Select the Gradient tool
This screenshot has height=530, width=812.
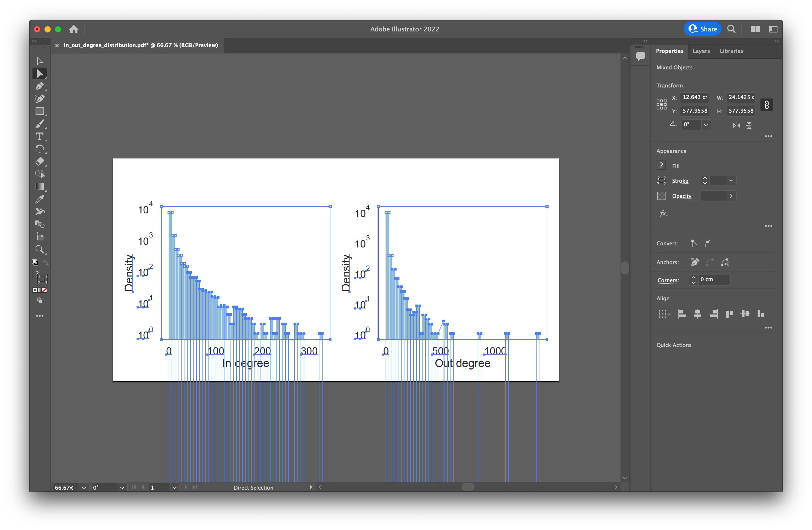click(40, 186)
